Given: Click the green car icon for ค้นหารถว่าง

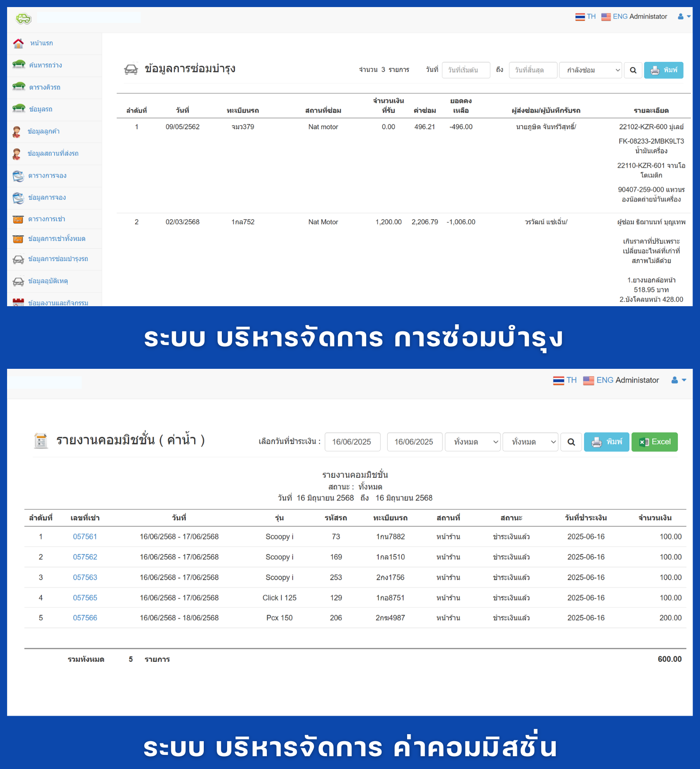Looking at the screenshot, I should 19,65.
